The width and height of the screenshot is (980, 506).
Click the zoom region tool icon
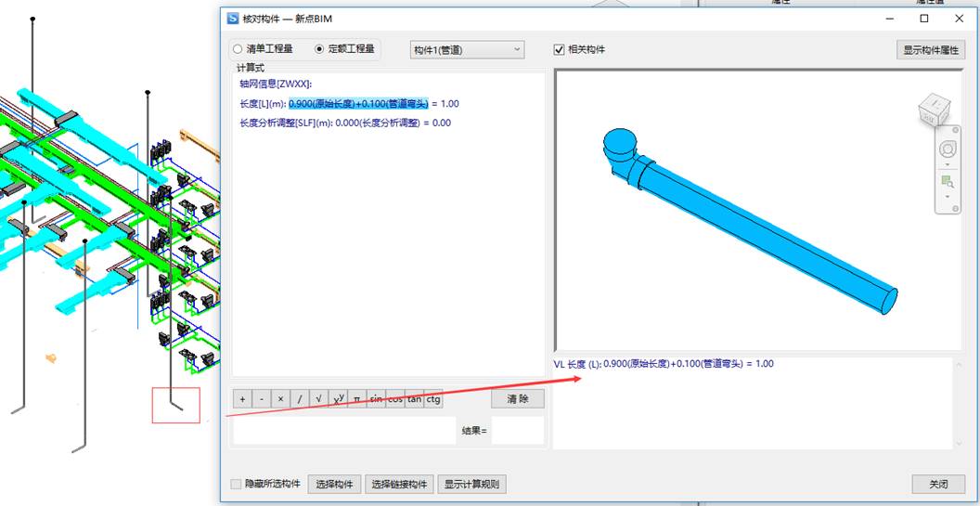pyautogui.click(x=948, y=181)
